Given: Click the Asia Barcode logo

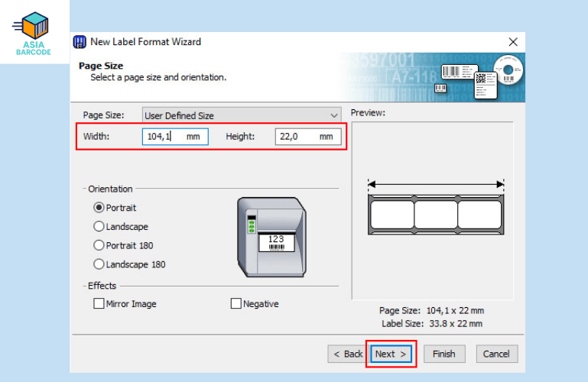Looking at the screenshot, I should [x=34, y=34].
